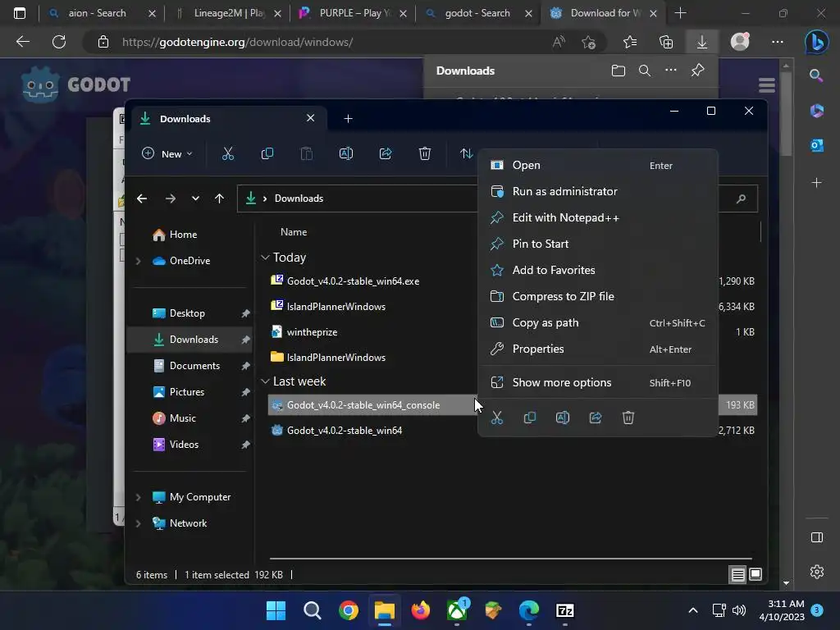The height and width of the screenshot is (630, 840).
Task: Click Delete icon at context menu bottom
Action: [628, 418]
